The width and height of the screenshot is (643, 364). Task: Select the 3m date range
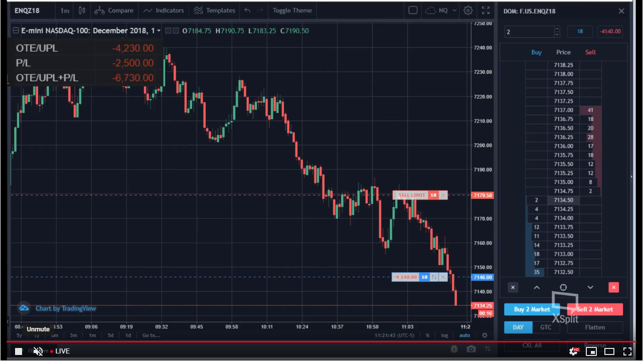tap(73, 335)
